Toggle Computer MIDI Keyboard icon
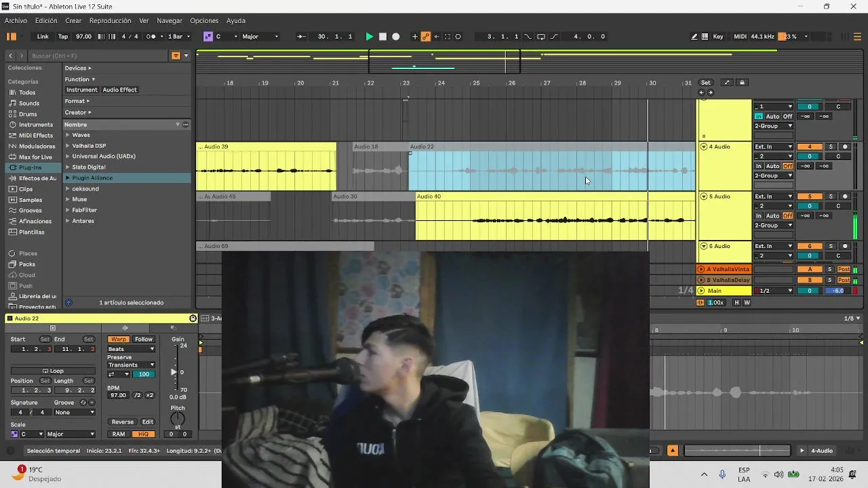The image size is (868, 488). (705, 37)
